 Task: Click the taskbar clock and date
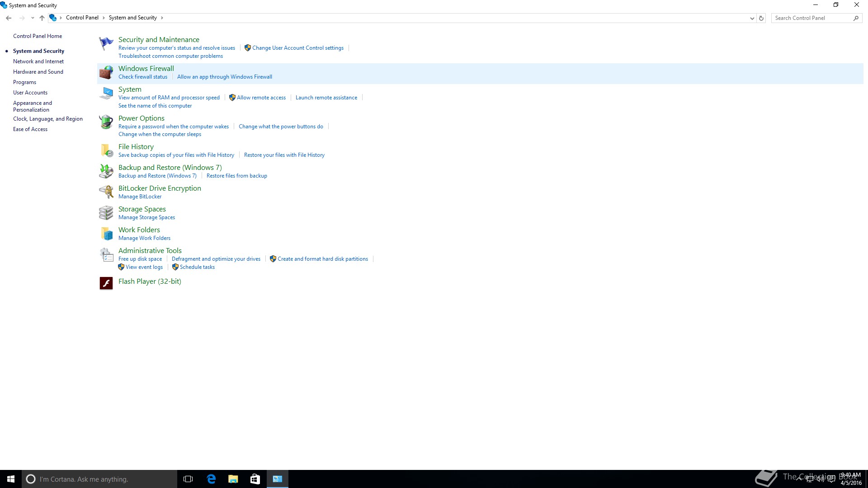pyautogui.click(x=851, y=479)
